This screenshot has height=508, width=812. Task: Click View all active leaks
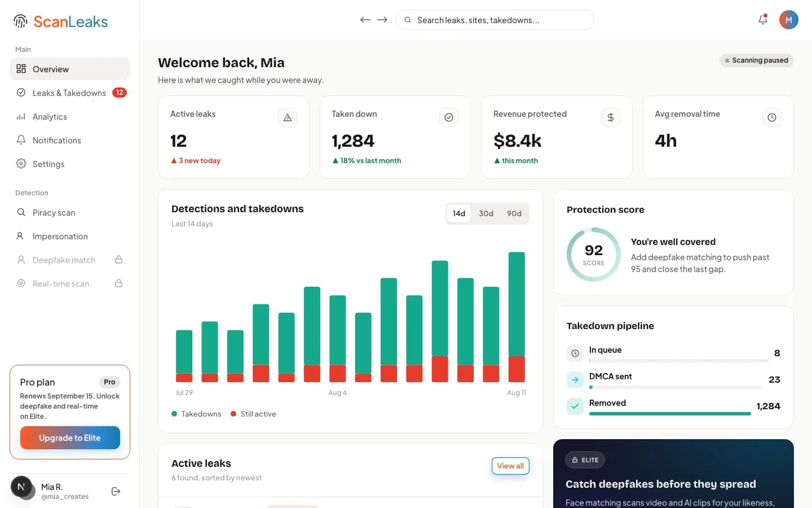click(x=510, y=466)
